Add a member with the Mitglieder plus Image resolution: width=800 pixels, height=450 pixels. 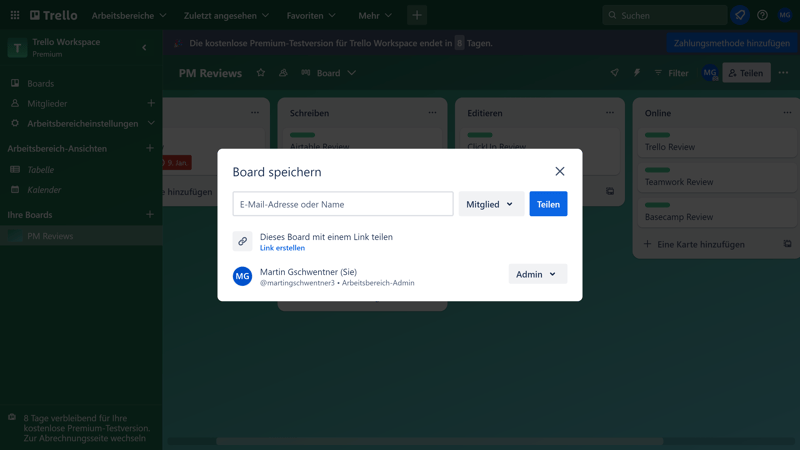pyautogui.click(x=151, y=103)
